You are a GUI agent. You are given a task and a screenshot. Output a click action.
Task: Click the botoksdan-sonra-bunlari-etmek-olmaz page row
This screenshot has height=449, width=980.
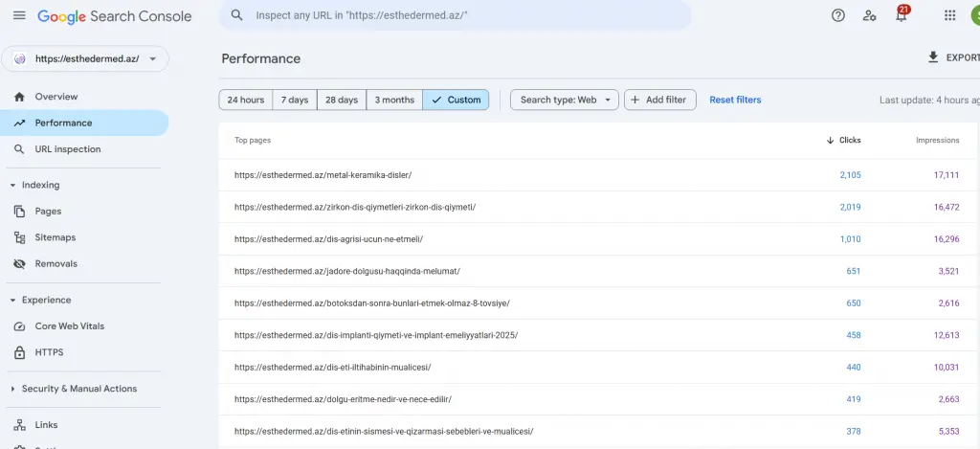click(599, 303)
